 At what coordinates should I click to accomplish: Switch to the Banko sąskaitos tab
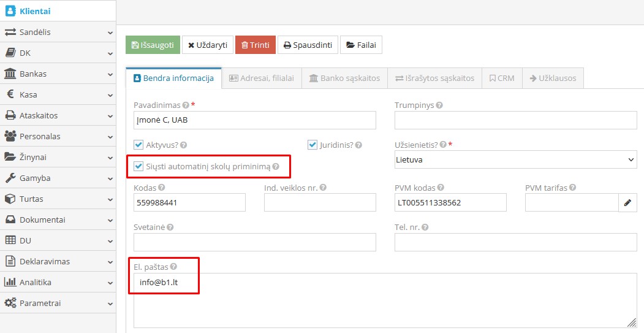(344, 78)
